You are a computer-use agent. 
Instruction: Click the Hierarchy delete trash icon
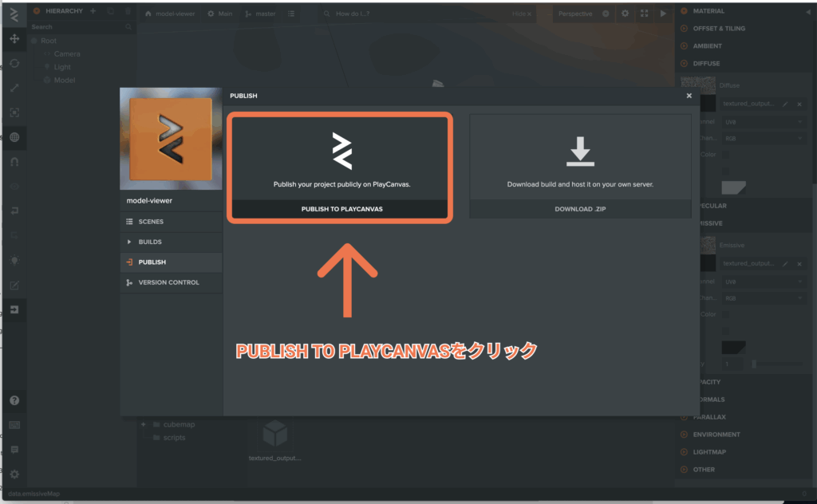(x=128, y=11)
